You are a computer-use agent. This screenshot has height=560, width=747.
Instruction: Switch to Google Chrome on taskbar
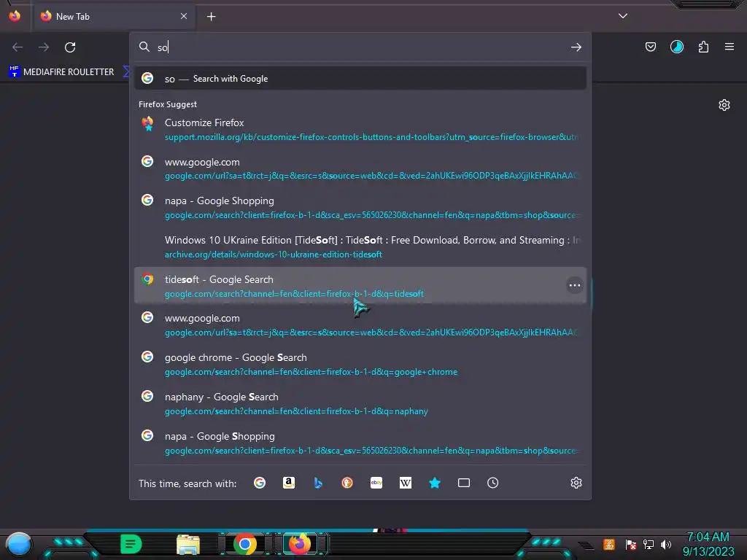click(x=245, y=544)
